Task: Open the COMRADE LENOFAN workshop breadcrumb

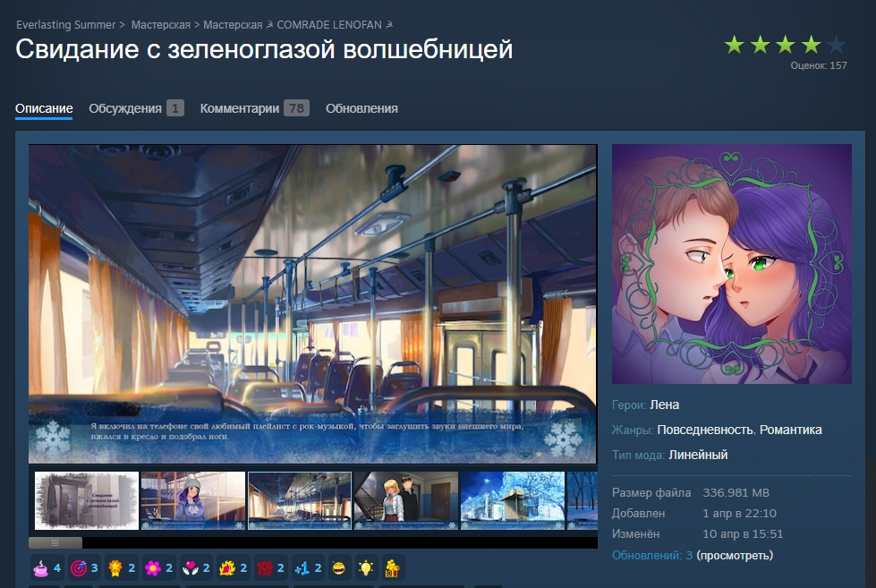Action: (298, 24)
